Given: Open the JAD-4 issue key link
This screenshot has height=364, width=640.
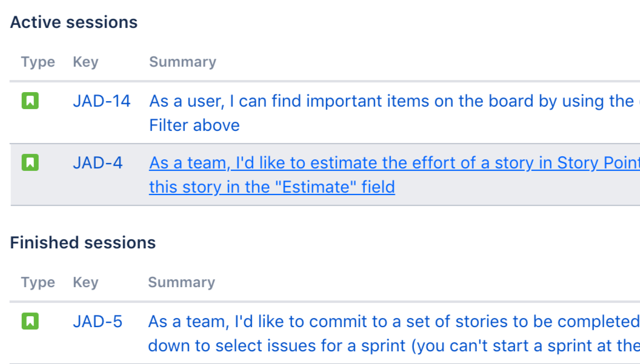Looking at the screenshot, I should [x=98, y=163].
